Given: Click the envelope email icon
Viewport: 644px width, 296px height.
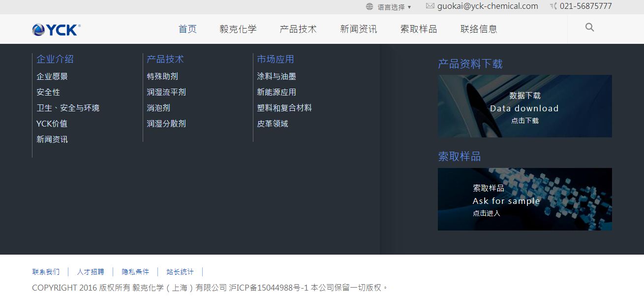Looking at the screenshot, I should coord(430,6).
